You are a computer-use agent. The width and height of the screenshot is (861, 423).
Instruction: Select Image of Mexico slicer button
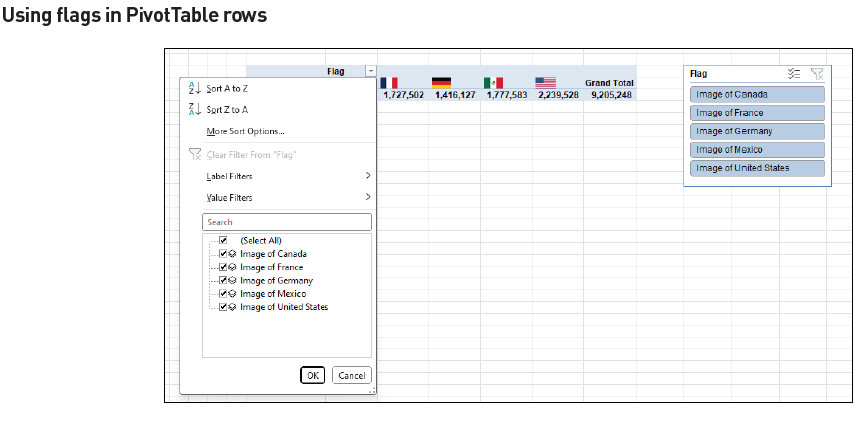(x=757, y=149)
